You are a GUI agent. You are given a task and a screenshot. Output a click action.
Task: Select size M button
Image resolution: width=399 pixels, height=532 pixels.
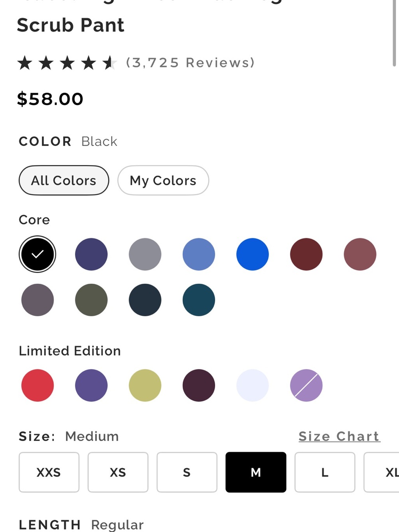pyautogui.click(x=256, y=472)
